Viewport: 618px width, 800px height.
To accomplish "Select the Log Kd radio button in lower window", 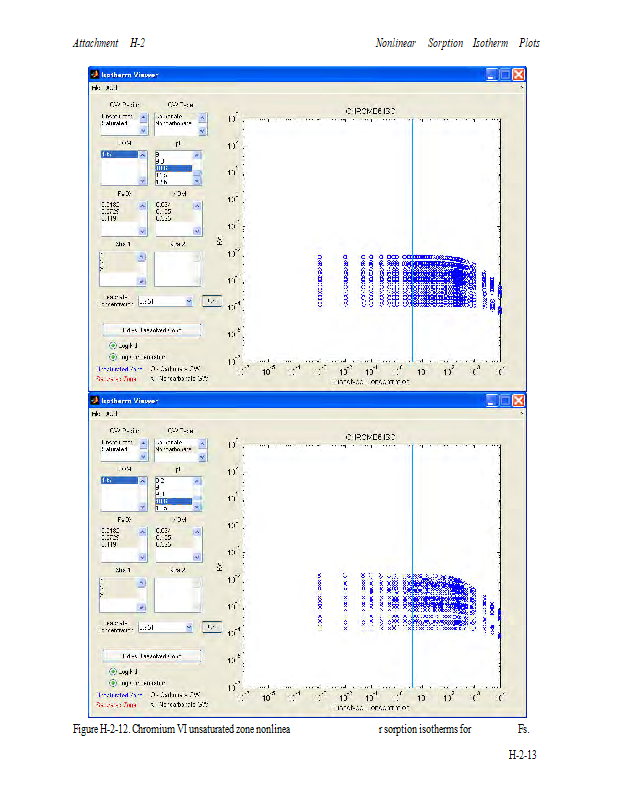I will point(113,671).
